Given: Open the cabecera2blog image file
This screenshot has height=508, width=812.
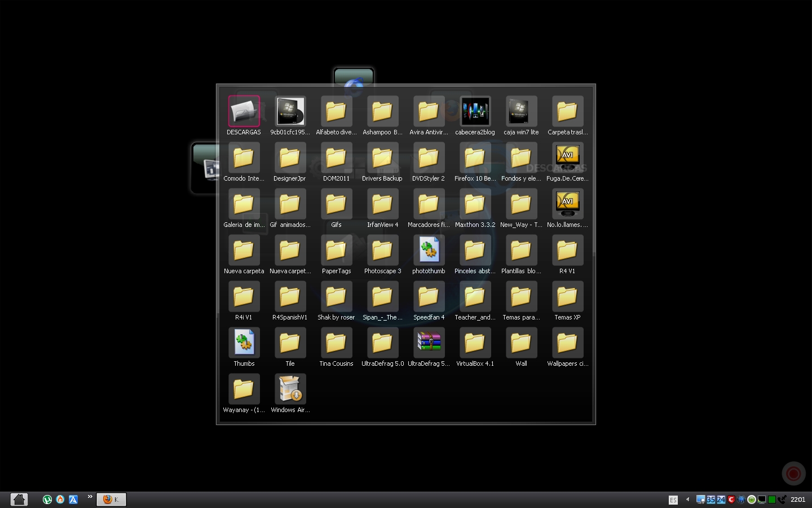Looking at the screenshot, I should coord(475,111).
